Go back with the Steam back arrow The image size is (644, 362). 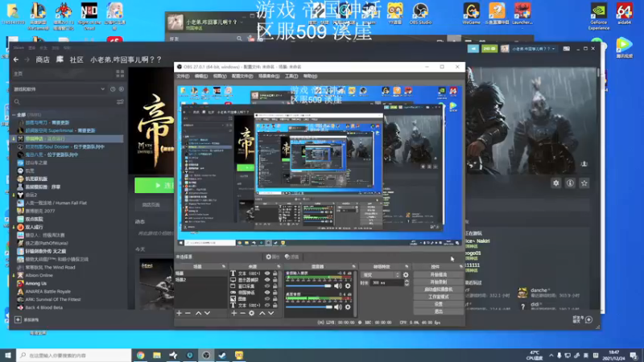16,60
